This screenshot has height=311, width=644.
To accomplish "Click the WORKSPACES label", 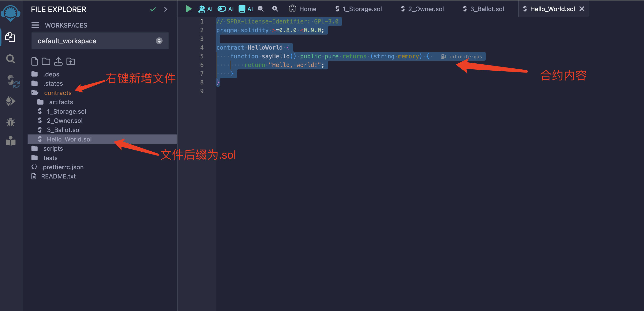I will click(x=66, y=25).
